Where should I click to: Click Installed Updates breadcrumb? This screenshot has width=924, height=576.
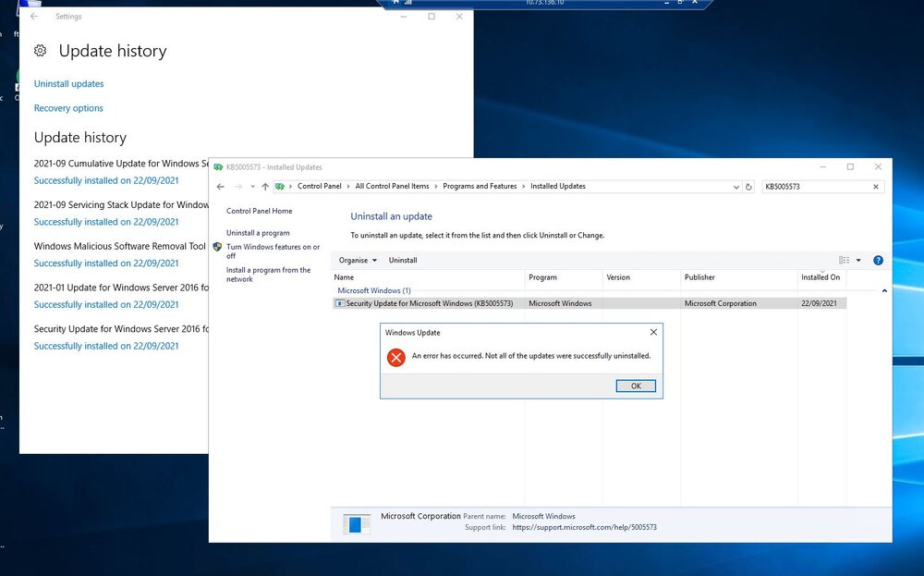pos(557,187)
